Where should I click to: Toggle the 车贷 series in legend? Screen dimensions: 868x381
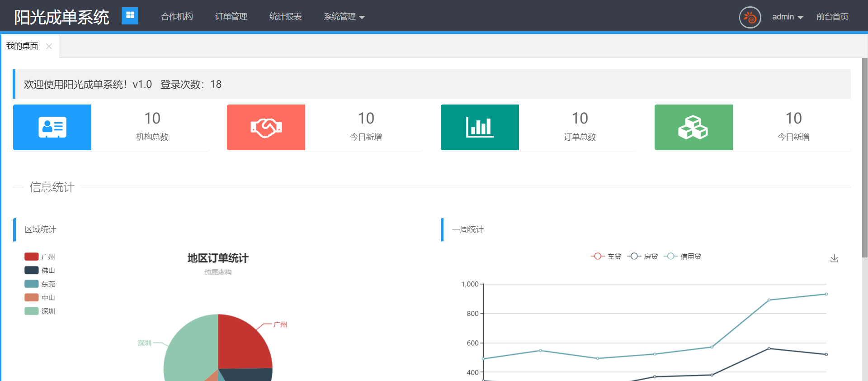tap(606, 257)
